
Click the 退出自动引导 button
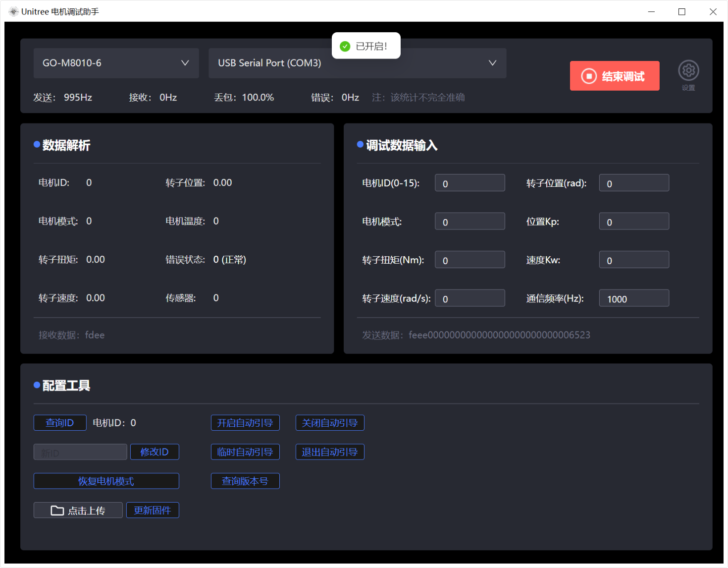(330, 452)
